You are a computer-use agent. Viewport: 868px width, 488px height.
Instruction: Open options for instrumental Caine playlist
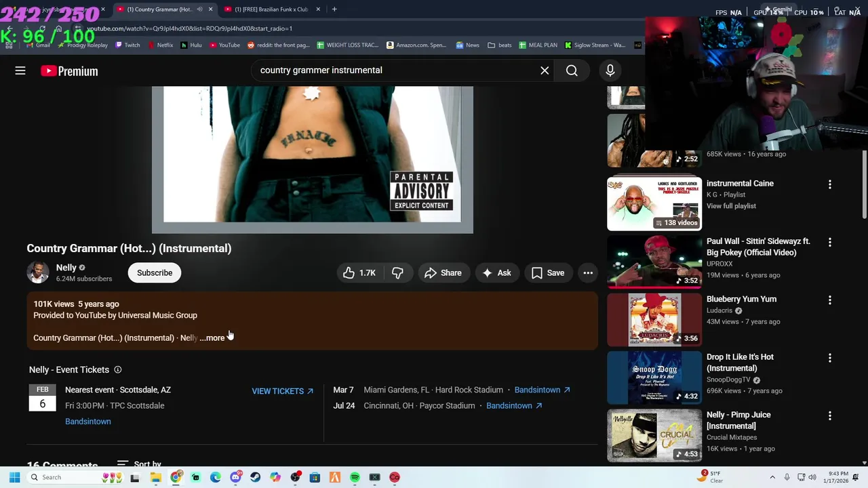[x=829, y=184]
